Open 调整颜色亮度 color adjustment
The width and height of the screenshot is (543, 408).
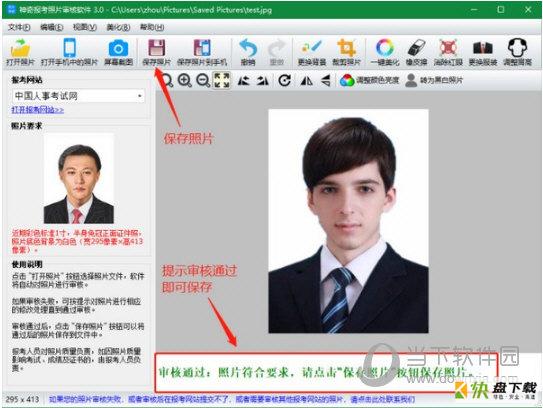pyautogui.click(x=369, y=80)
